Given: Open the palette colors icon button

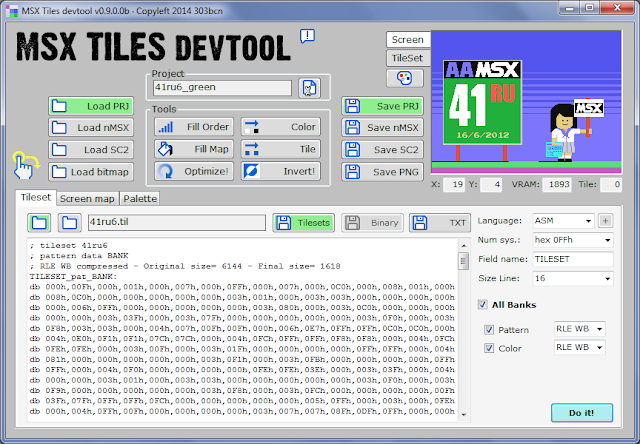Looking at the screenshot, I should coord(404,78).
